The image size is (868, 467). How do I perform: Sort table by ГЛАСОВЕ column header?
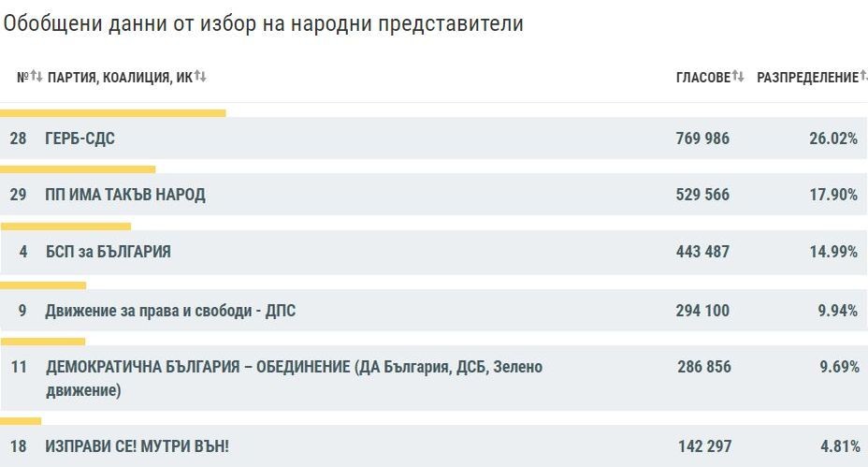point(702,78)
